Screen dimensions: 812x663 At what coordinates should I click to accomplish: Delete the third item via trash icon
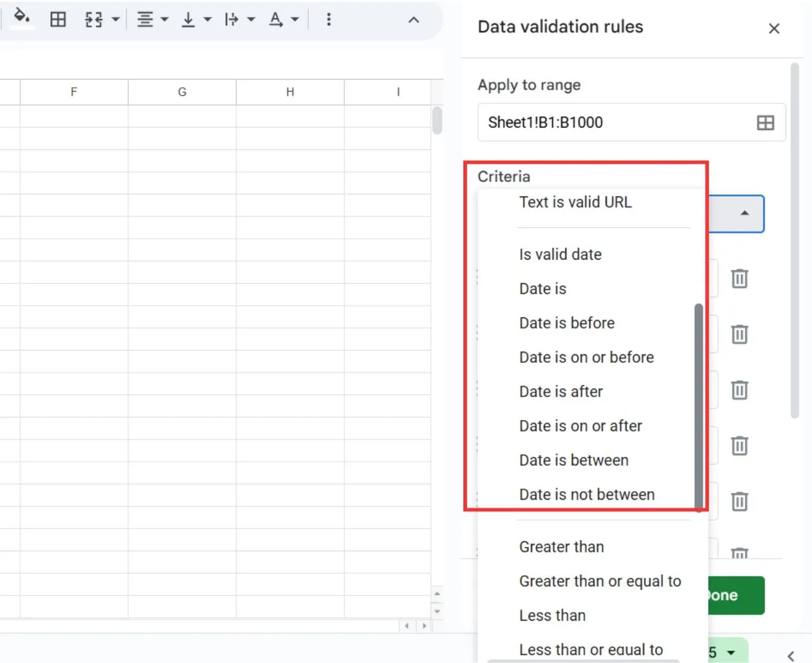(740, 390)
